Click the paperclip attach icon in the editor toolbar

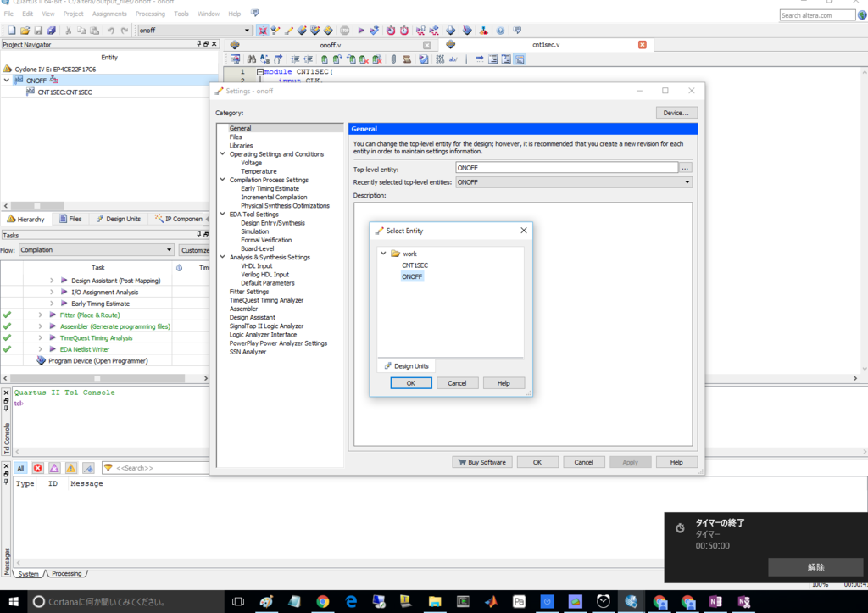tap(393, 59)
